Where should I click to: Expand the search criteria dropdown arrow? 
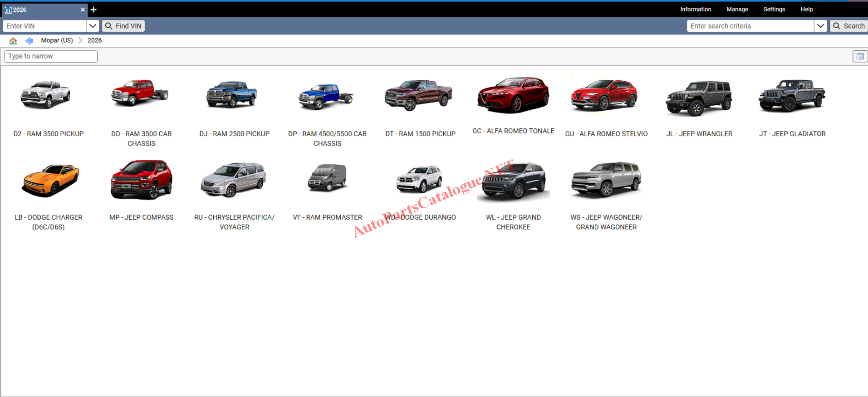point(820,26)
